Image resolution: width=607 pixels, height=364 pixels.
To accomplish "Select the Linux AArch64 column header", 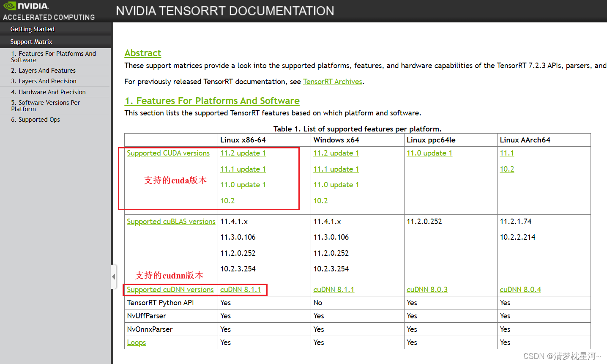I will tap(525, 140).
